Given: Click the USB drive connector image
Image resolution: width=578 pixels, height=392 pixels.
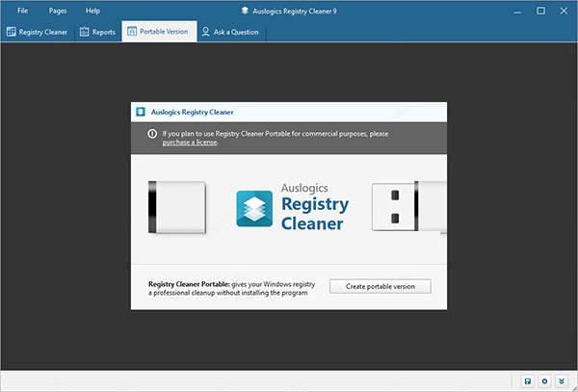Looking at the screenshot, I should tap(409, 207).
